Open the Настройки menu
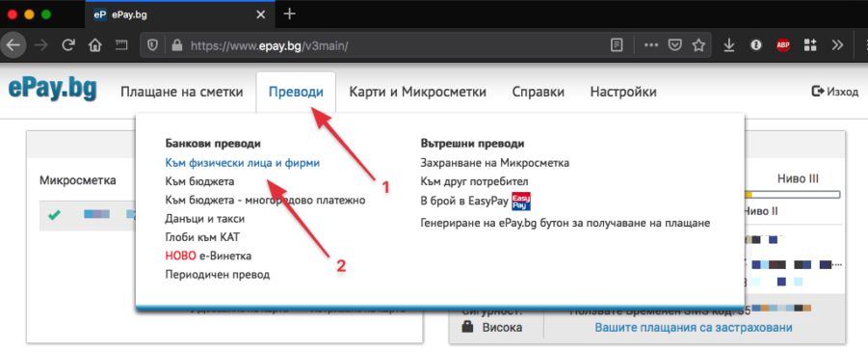Image resolution: width=868 pixels, height=353 pixels. coord(623,92)
